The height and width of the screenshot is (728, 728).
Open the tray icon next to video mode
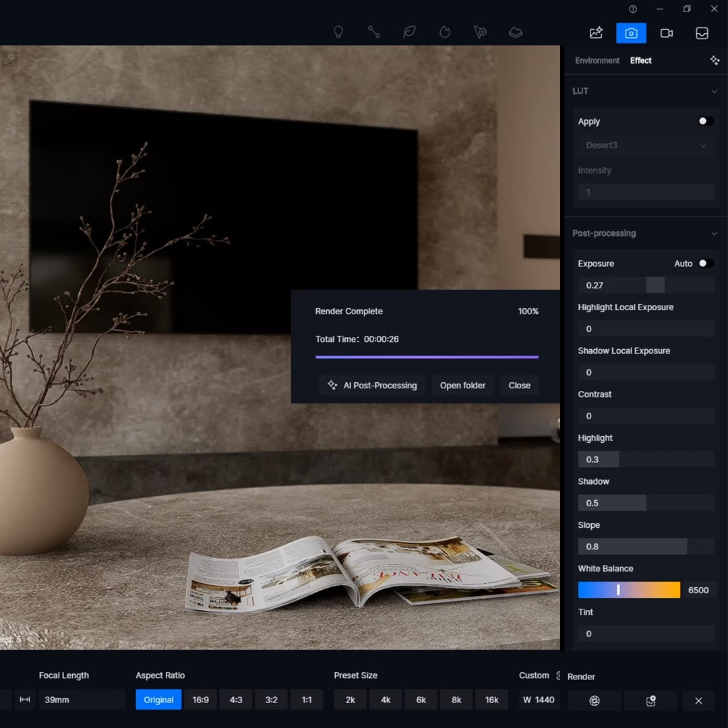pyautogui.click(x=702, y=33)
